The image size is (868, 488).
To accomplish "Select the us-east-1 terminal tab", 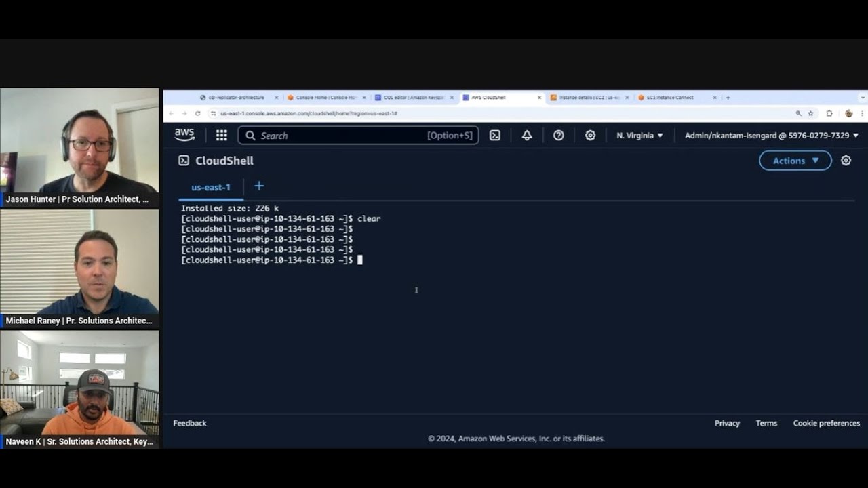I will (x=211, y=188).
